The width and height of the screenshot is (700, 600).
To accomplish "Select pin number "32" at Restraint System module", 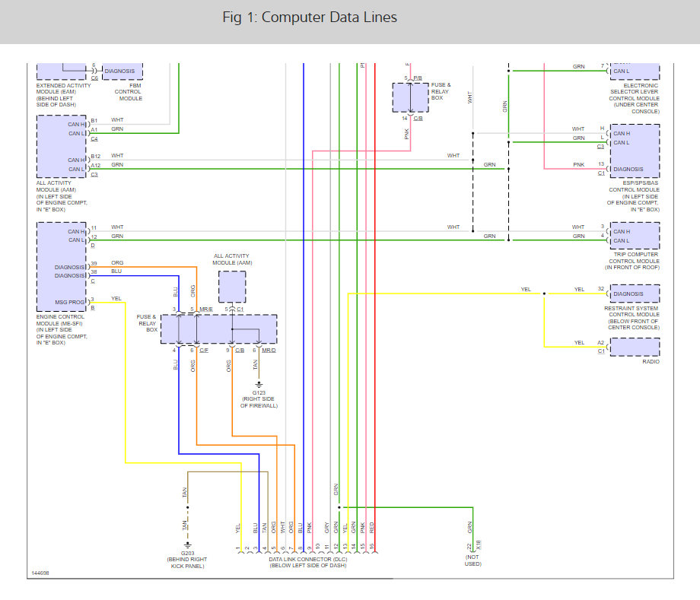I will pos(601,289).
